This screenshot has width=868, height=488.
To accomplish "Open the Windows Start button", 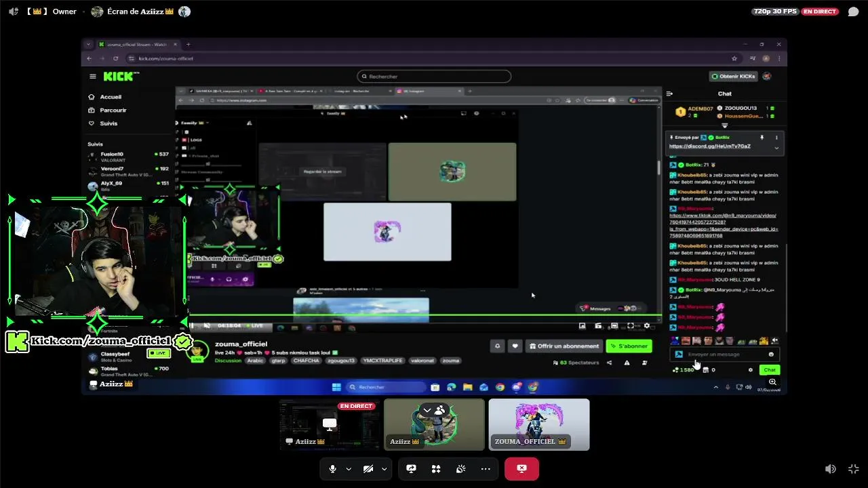I will tap(336, 387).
